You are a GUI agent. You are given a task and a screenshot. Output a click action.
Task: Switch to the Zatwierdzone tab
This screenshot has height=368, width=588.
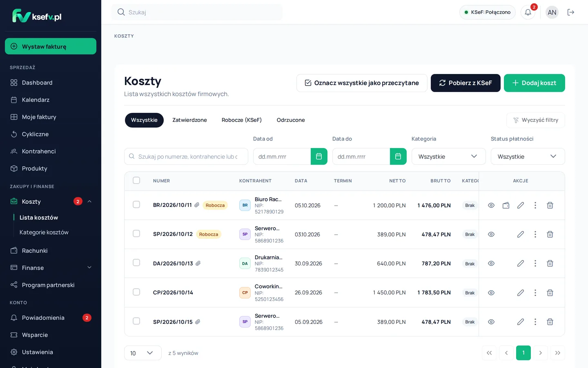pyautogui.click(x=189, y=120)
